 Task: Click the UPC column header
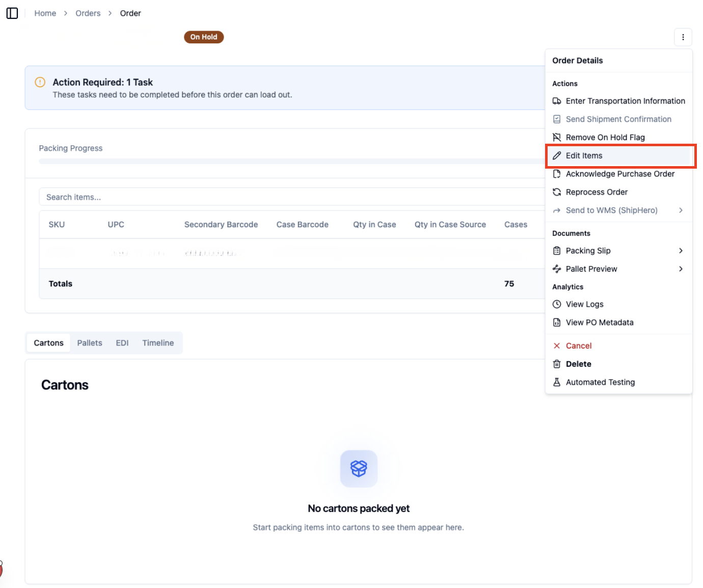click(116, 225)
